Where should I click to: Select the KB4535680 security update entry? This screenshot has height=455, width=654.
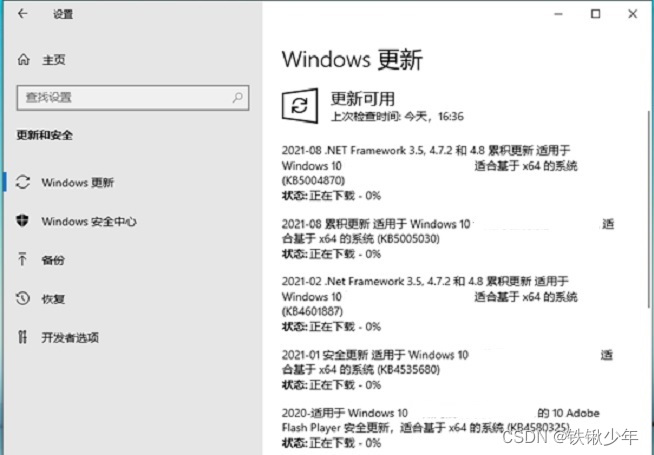click(447, 362)
